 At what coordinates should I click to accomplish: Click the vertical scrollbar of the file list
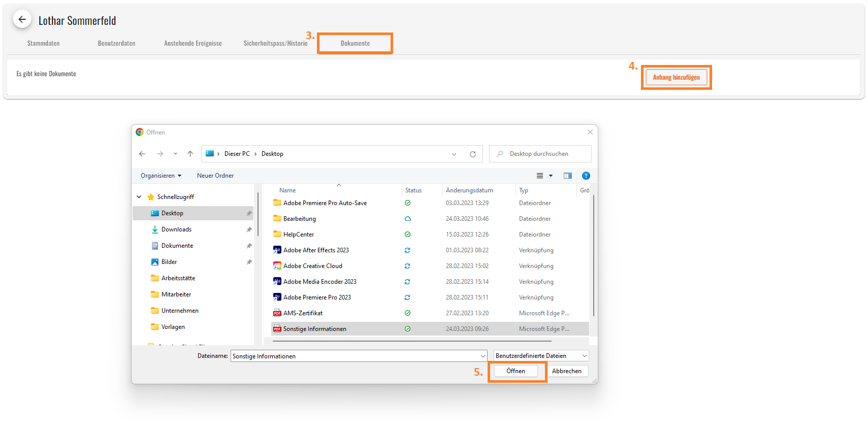click(x=593, y=255)
